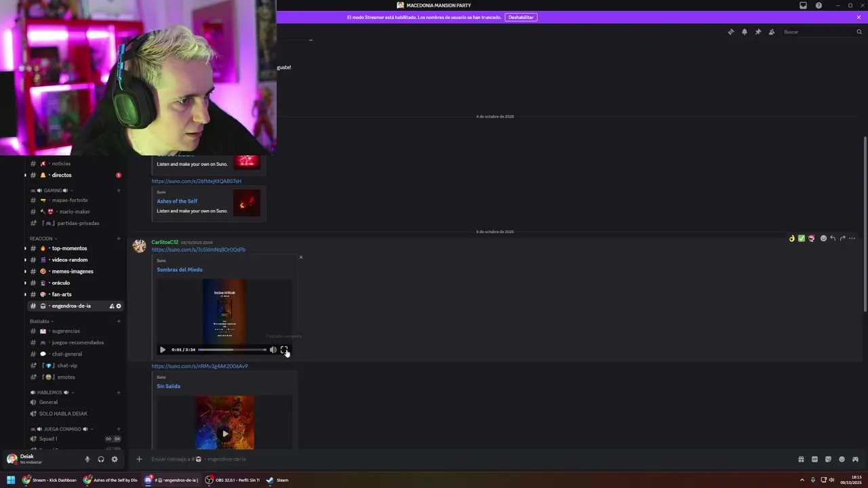Open notification settings bell in header
This screenshot has width=868, height=488.
pos(745,32)
